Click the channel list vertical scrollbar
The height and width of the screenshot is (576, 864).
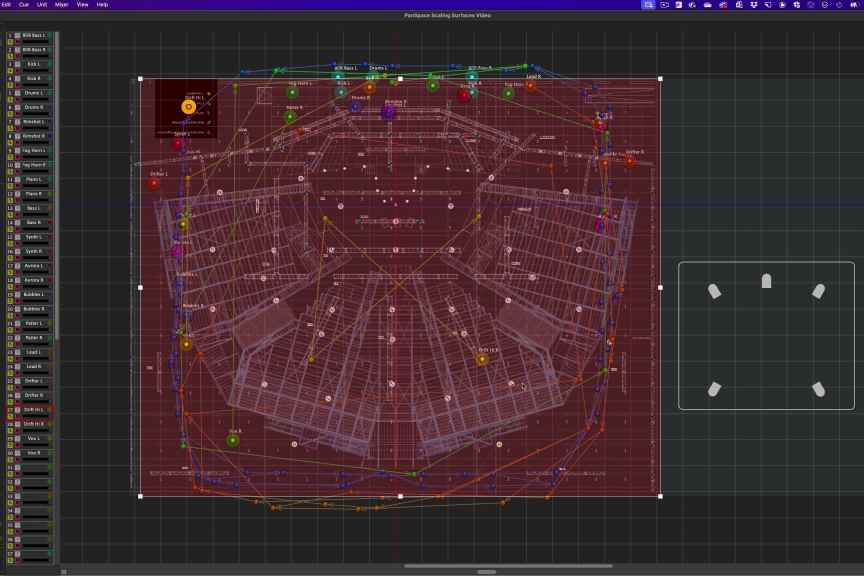57,185
